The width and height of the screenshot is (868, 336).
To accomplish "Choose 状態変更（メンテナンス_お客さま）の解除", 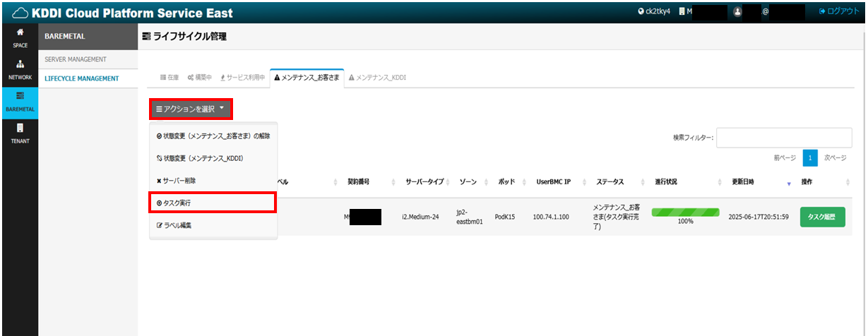I will [213, 136].
